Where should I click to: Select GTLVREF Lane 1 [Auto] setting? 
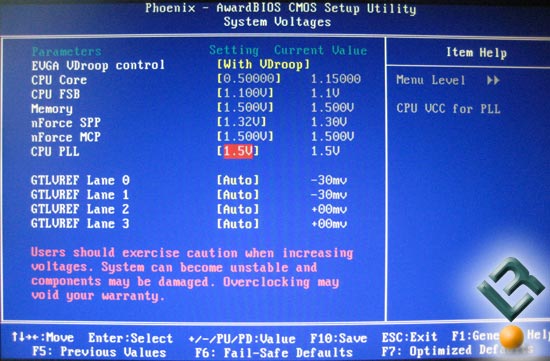point(238,195)
